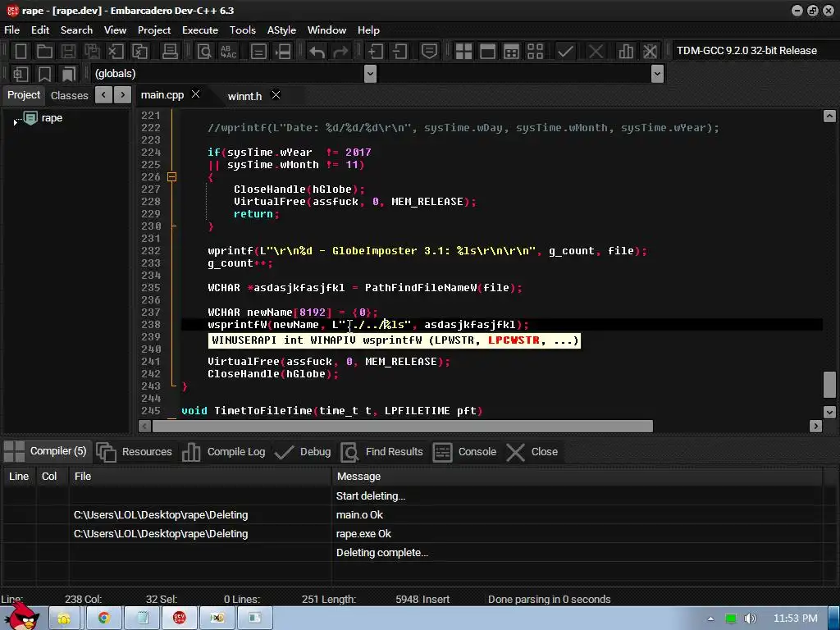This screenshot has height=630, width=840.
Task: Open the Edit menu
Action: 39,30
